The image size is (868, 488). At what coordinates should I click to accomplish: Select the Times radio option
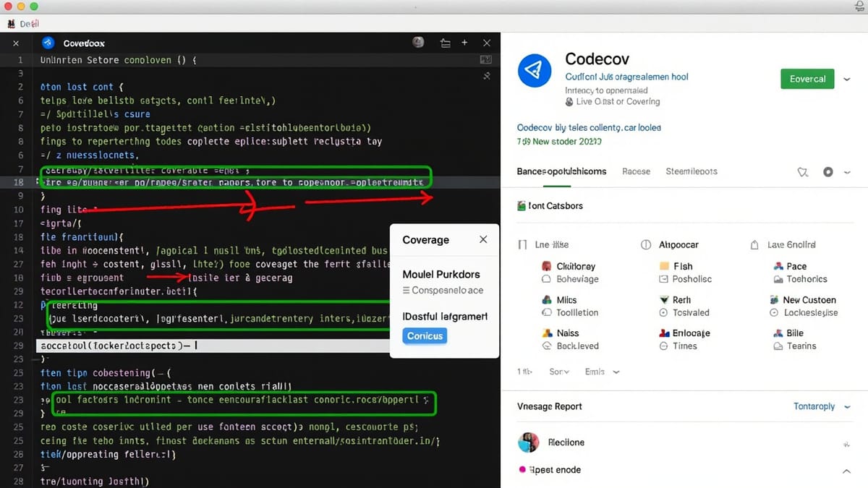(x=664, y=346)
